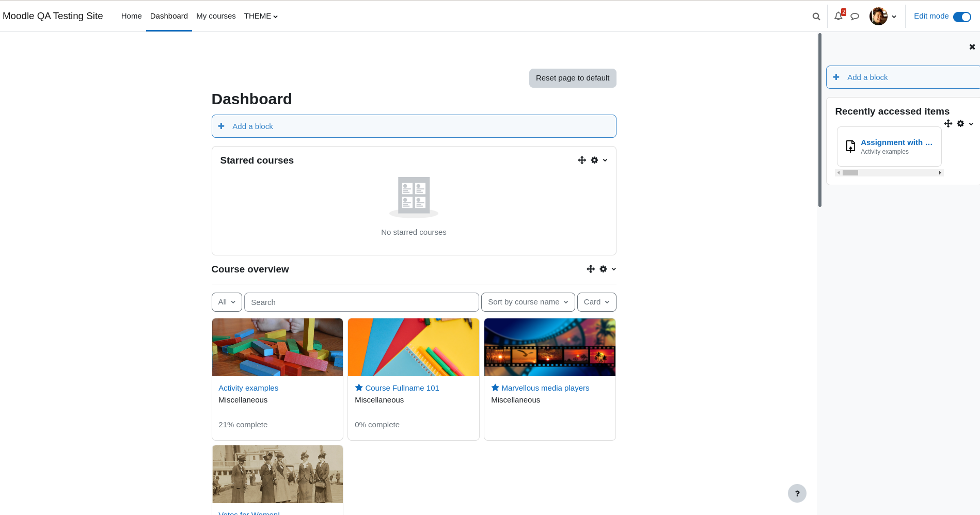This screenshot has height=515, width=980.
Task: Click the assignment file icon in recent items
Action: (x=850, y=147)
